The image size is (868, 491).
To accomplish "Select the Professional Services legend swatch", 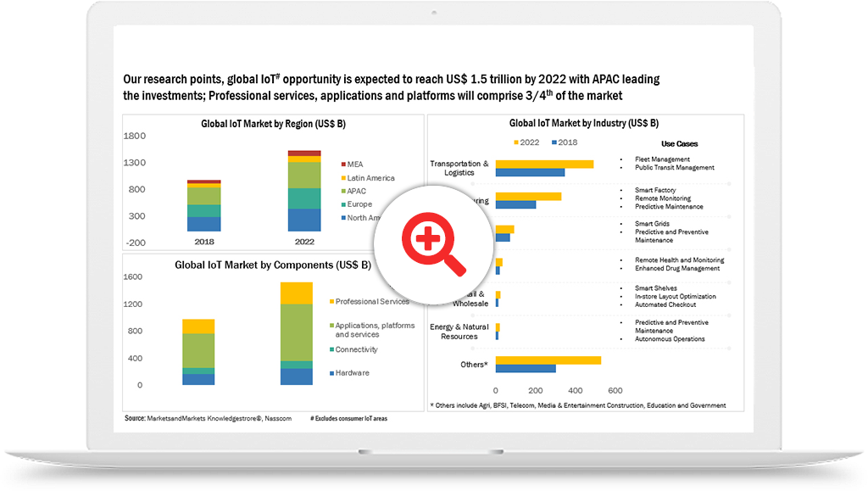I will coord(331,302).
